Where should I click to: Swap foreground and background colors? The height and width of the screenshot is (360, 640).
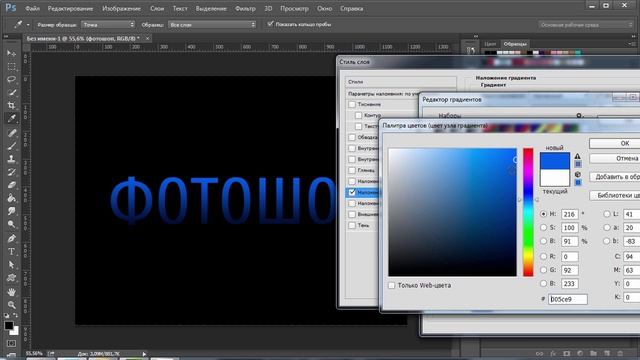point(16,315)
